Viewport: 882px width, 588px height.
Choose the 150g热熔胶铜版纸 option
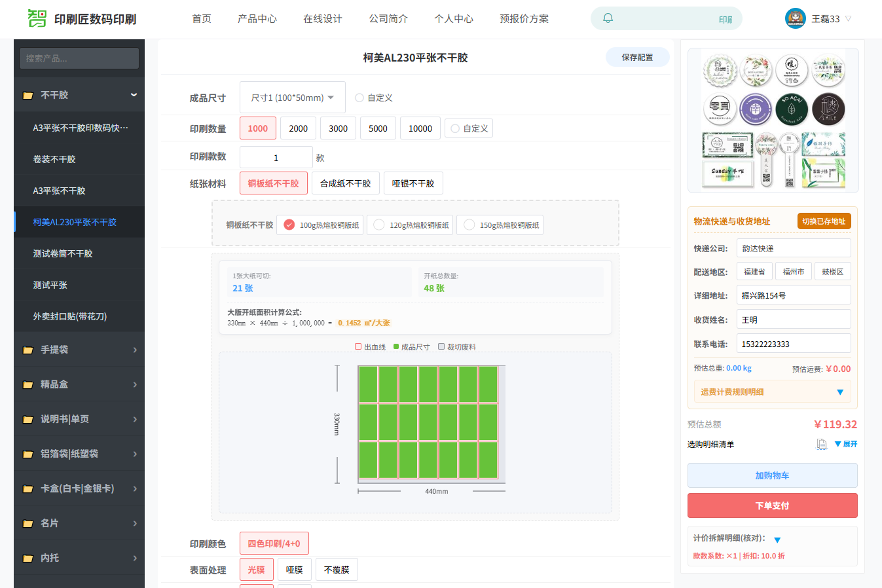(x=500, y=225)
